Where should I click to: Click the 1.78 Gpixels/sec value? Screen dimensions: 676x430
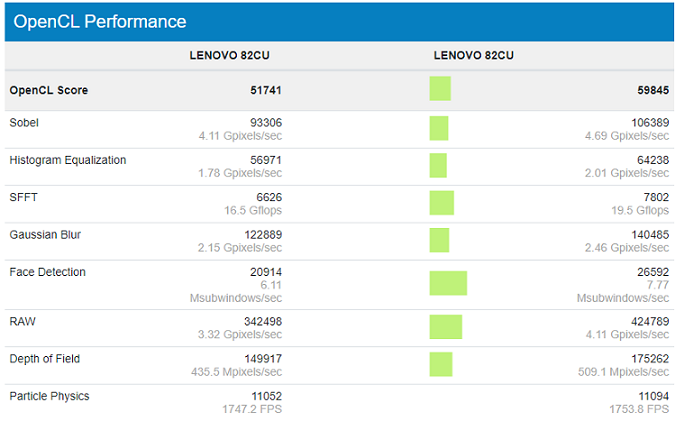240,173
